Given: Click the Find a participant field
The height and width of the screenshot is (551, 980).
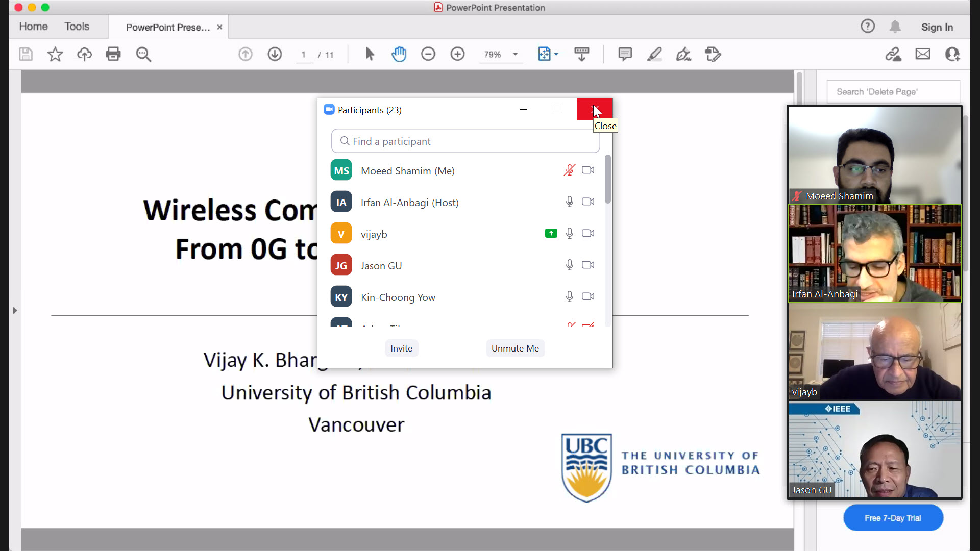Looking at the screenshot, I should (x=465, y=141).
